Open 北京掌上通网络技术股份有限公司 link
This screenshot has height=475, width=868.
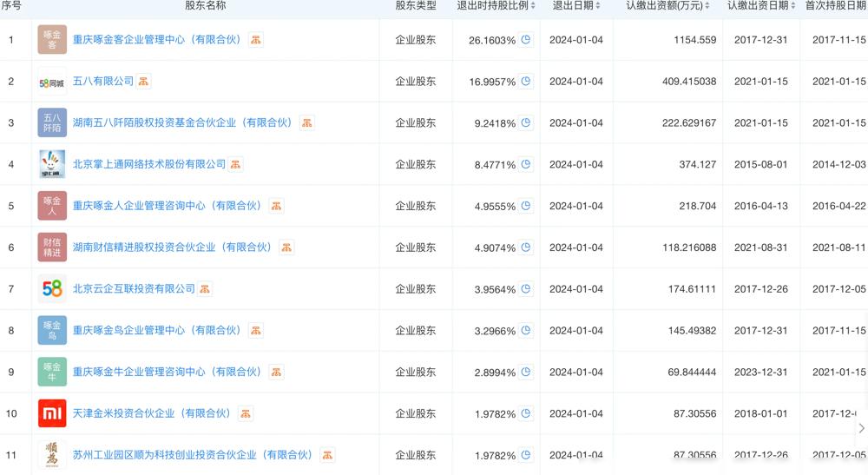click(149, 164)
